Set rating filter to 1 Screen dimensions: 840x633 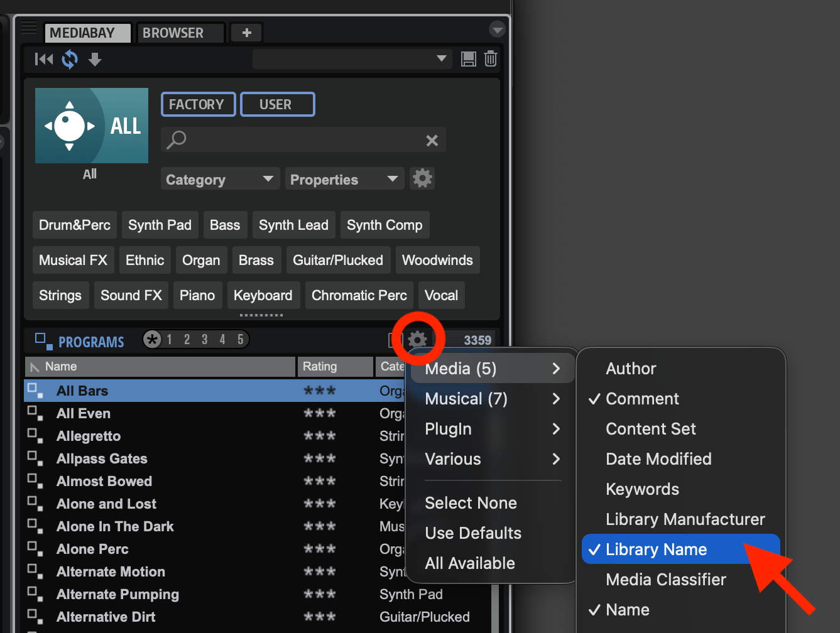point(170,340)
